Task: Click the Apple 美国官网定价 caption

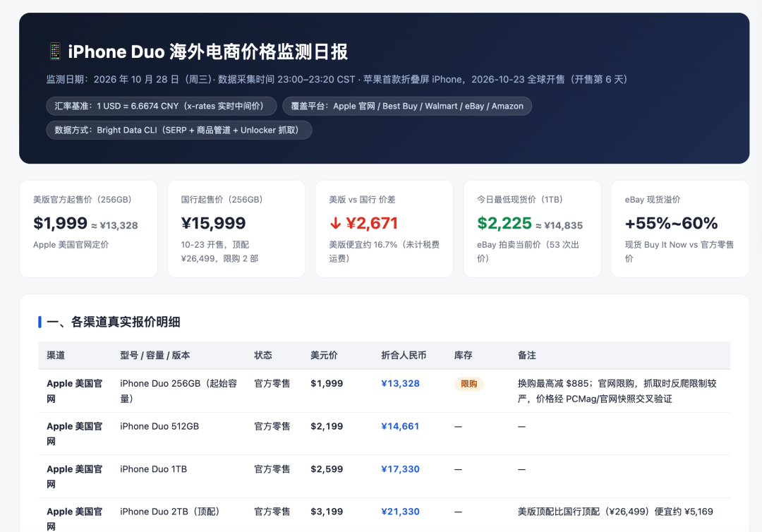Action: click(71, 244)
